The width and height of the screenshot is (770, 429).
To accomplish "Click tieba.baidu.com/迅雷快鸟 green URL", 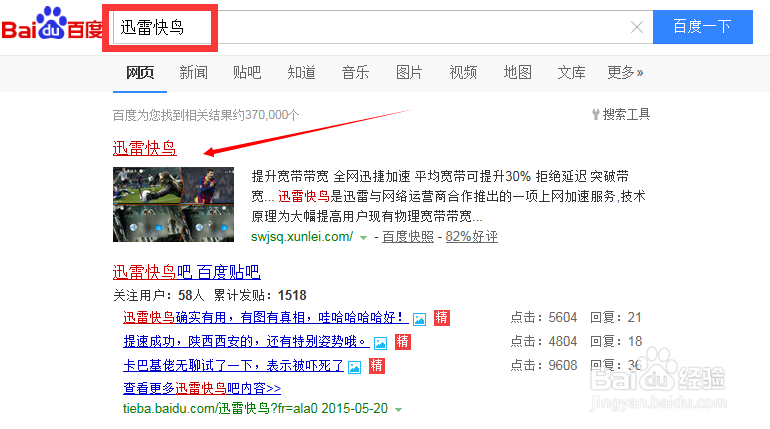I will coord(220,408).
